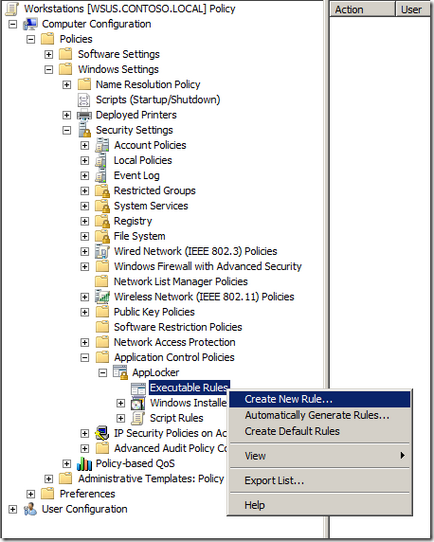Click the Security Settings lock icon
Screen dimensions: 434x542
click(84, 130)
